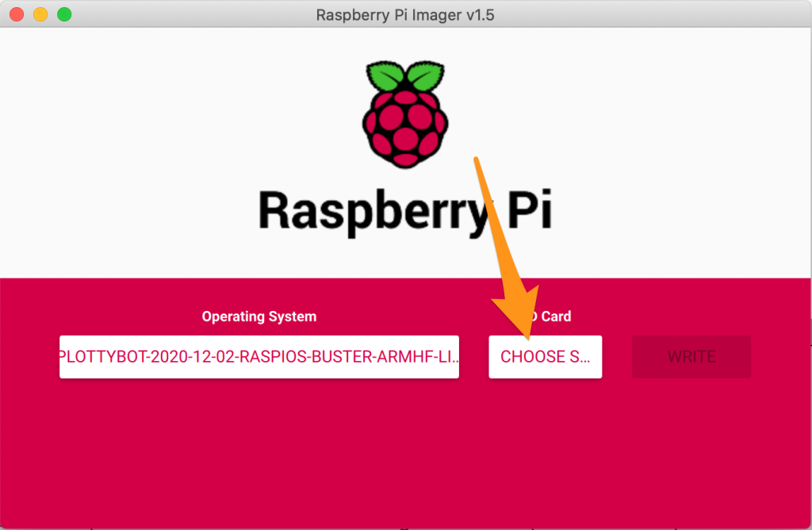Click the Raspberry Pi logo icon

[x=405, y=114]
